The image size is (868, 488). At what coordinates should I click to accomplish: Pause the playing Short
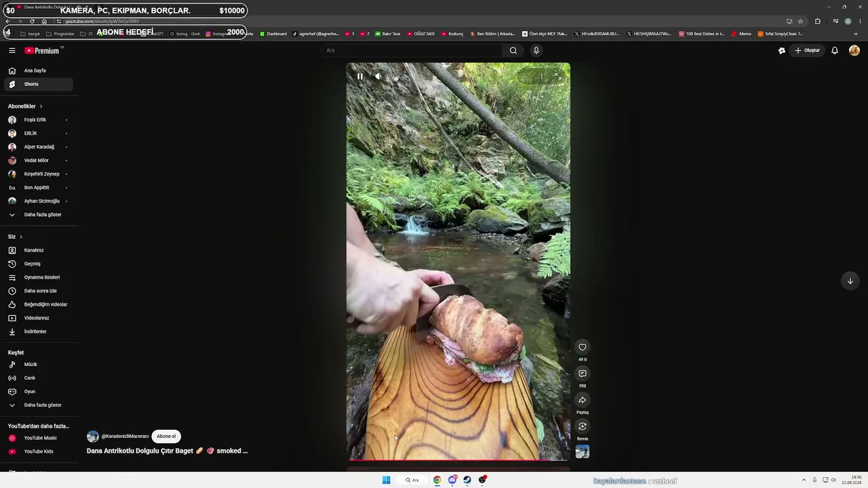pyautogui.click(x=360, y=77)
